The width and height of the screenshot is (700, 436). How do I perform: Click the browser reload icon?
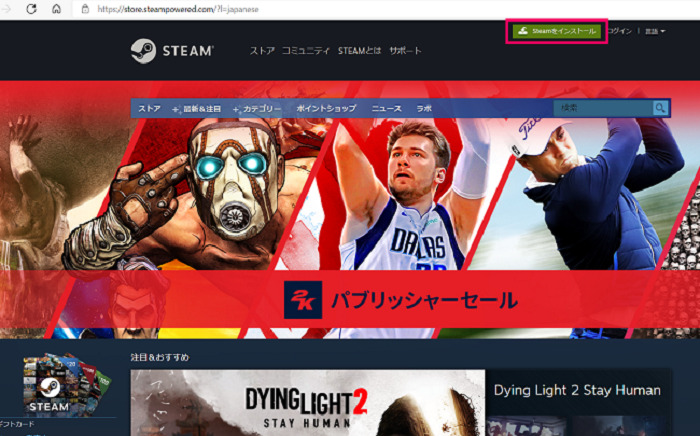point(31,8)
